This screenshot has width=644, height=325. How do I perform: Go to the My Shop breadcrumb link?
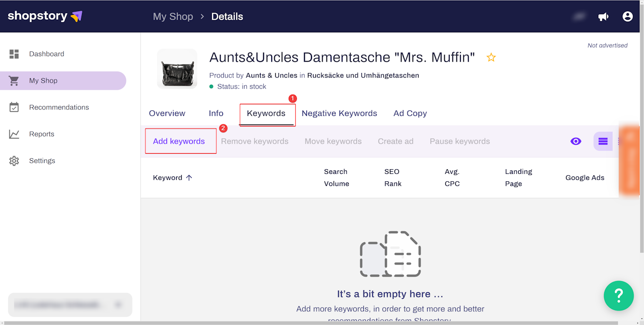(x=173, y=17)
